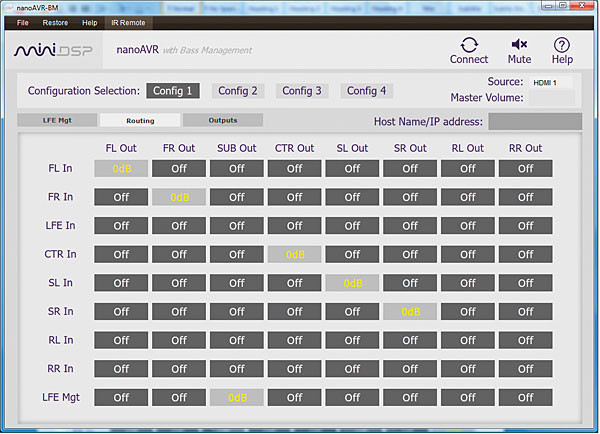
Task: Click the Host Name/IP address field
Action: [535, 122]
